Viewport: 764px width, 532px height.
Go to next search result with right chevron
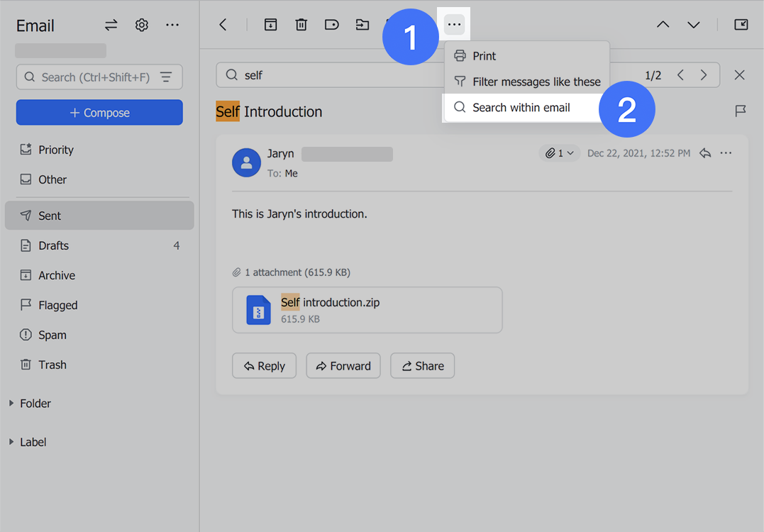pos(703,74)
